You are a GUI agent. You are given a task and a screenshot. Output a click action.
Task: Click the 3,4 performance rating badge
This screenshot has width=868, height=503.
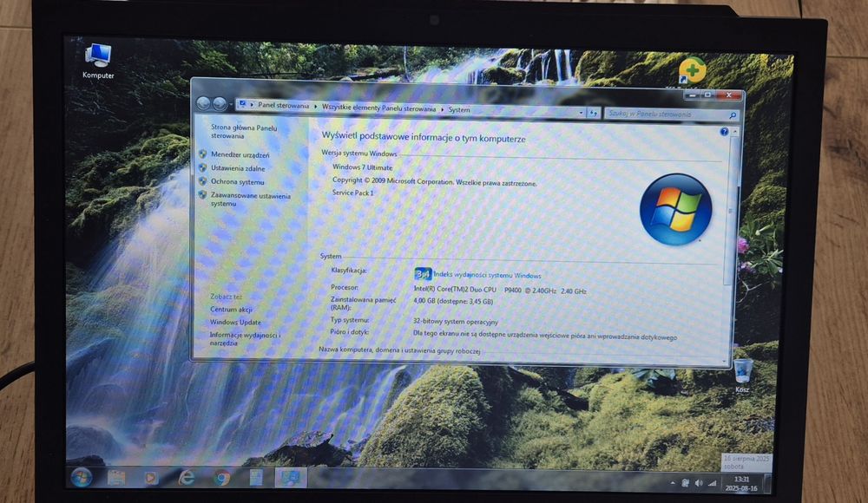[423, 274]
